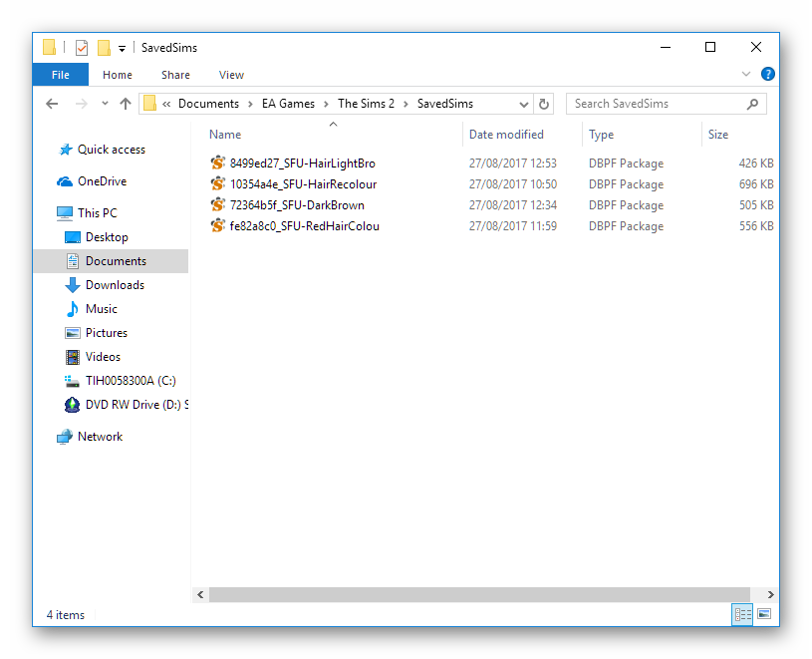Sort by the Size column header
The height and width of the screenshot is (659, 812).
click(x=717, y=135)
